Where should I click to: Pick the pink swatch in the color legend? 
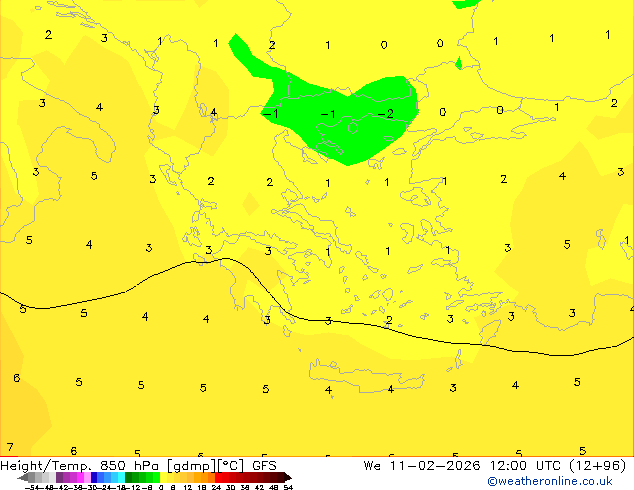click(x=87, y=477)
